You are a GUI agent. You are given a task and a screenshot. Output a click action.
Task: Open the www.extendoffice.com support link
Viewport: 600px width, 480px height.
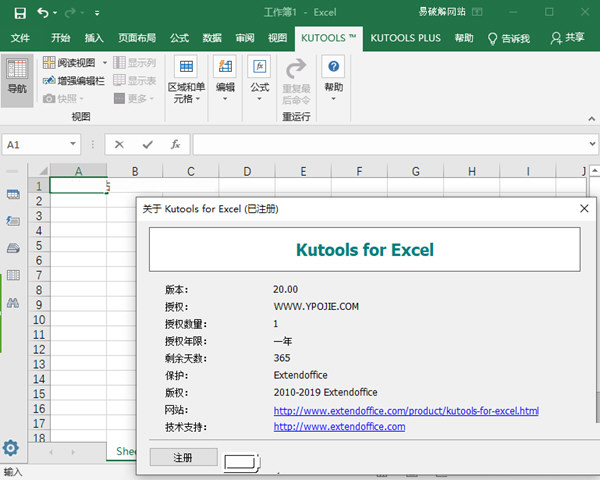point(339,426)
